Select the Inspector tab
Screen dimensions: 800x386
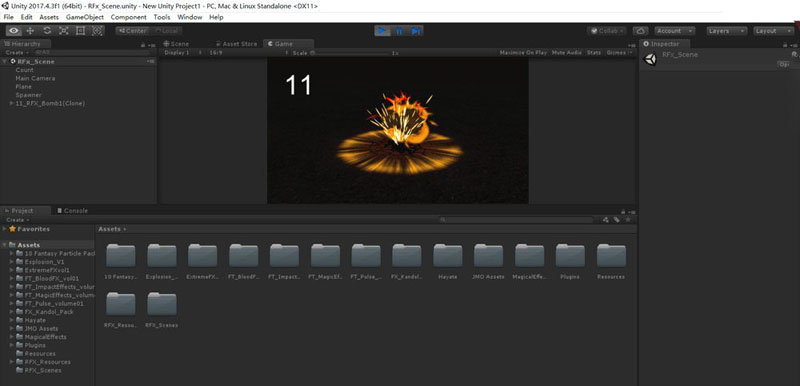pos(665,44)
